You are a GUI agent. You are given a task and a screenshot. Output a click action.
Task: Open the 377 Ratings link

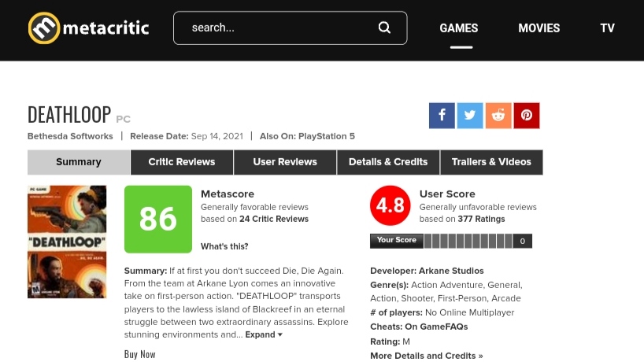tap(481, 220)
